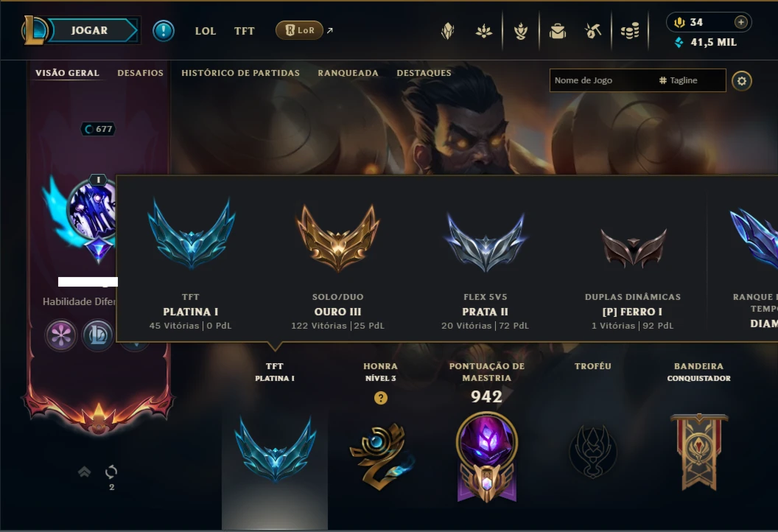Viewport: 778px width, 532px height.
Task: Open the Loot backpack icon
Action: coord(557,31)
